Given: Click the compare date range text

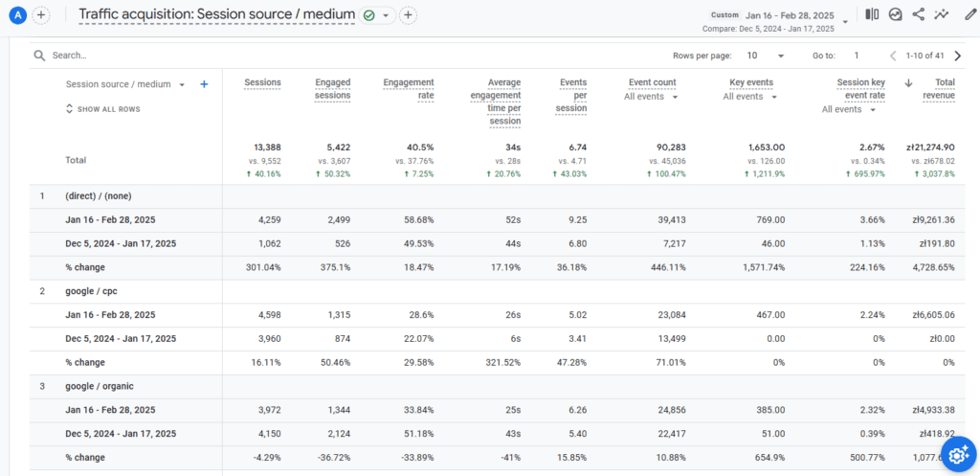Looking at the screenshot, I should (768, 29).
